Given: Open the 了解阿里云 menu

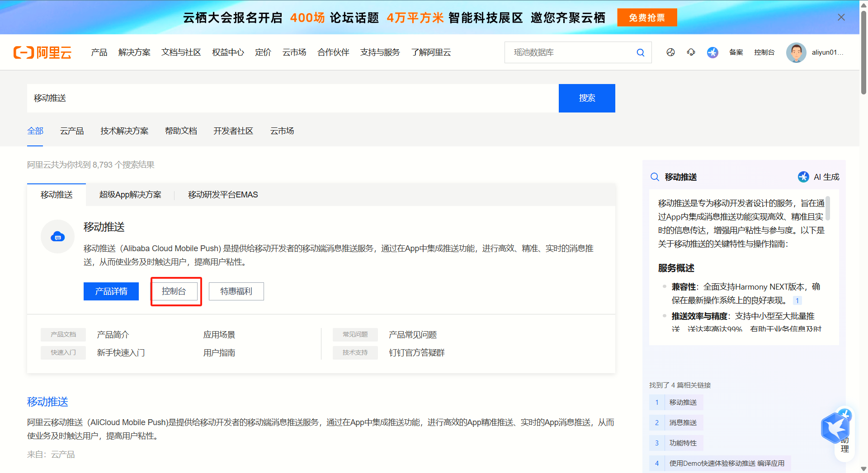Looking at the screenshot, I should pos(431,52).
